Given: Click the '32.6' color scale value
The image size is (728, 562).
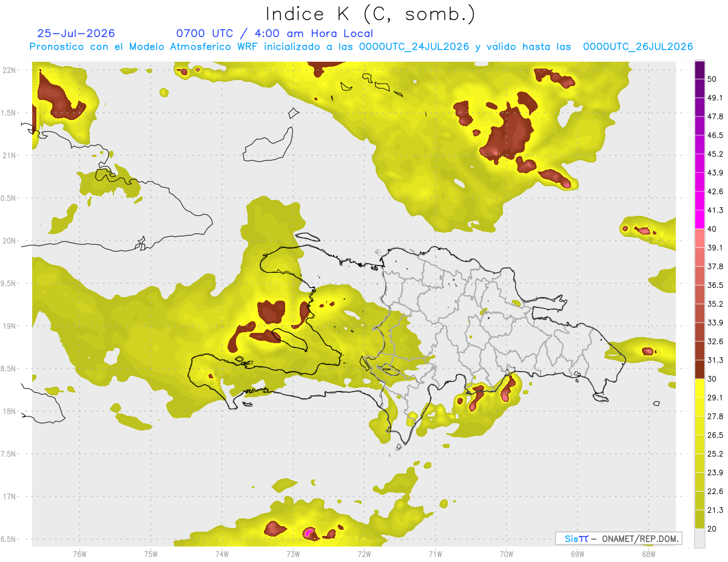Looking at the screenshot, I should coord(715,341).
